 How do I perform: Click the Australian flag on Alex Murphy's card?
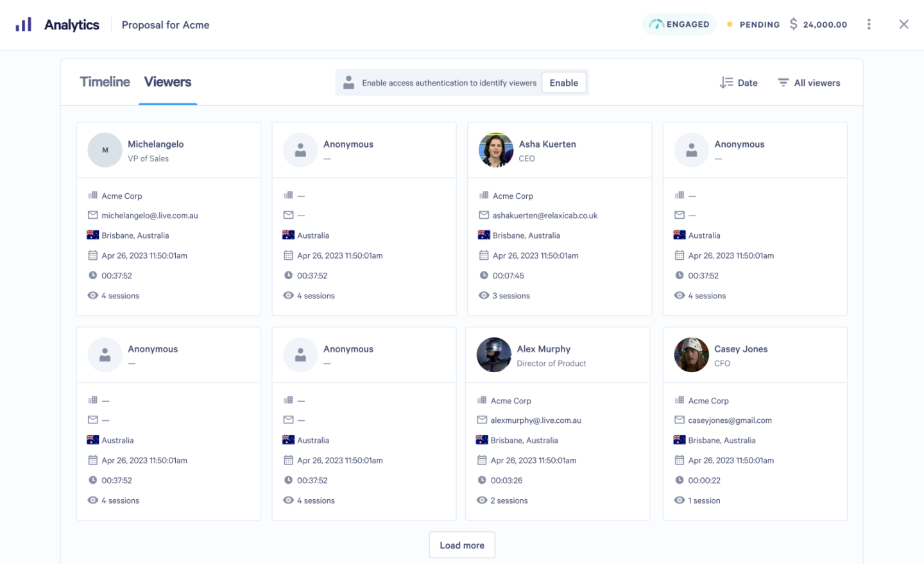click(483, 440)
